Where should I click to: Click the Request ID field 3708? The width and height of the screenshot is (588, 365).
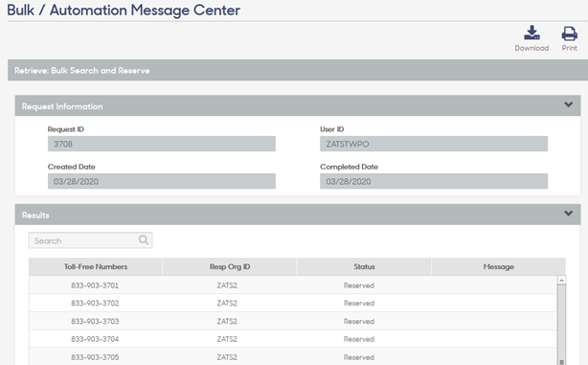click(162, 144)
